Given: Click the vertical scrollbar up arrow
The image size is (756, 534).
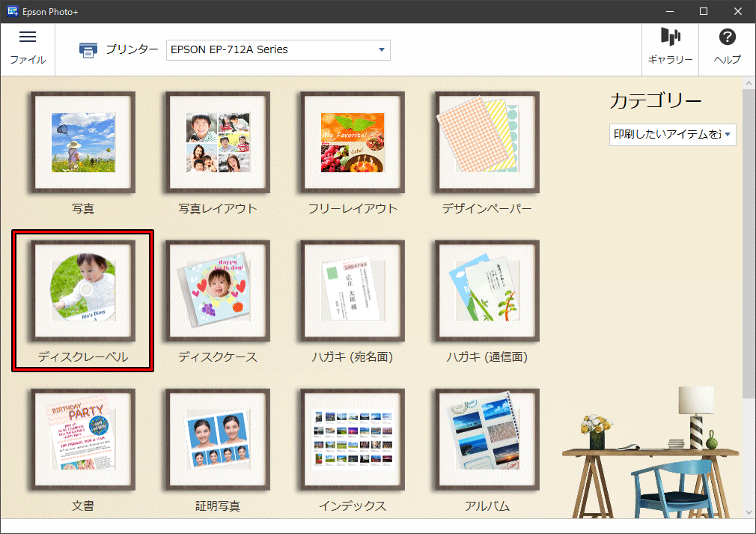Looking at the screenshot, I should coord(749,83).
